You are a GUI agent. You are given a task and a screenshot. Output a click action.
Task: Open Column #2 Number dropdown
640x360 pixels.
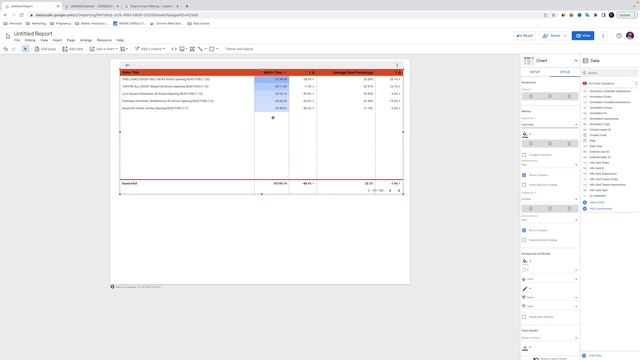coord(549,199)
